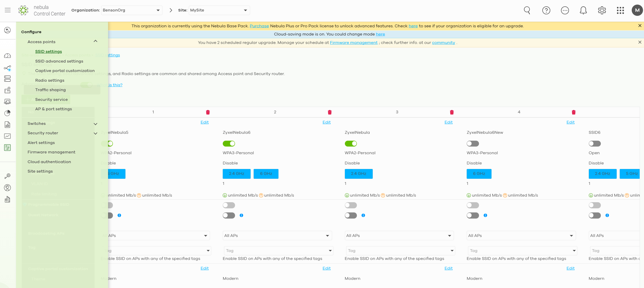Open the Organization BensonOrg dropdown
Image resolution: width=644 pixels, height=288 pixels.
pyautogui.click(x=132, y=10)
